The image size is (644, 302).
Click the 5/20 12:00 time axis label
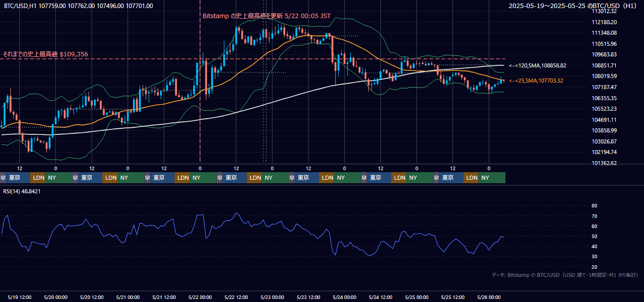(92, 297)
